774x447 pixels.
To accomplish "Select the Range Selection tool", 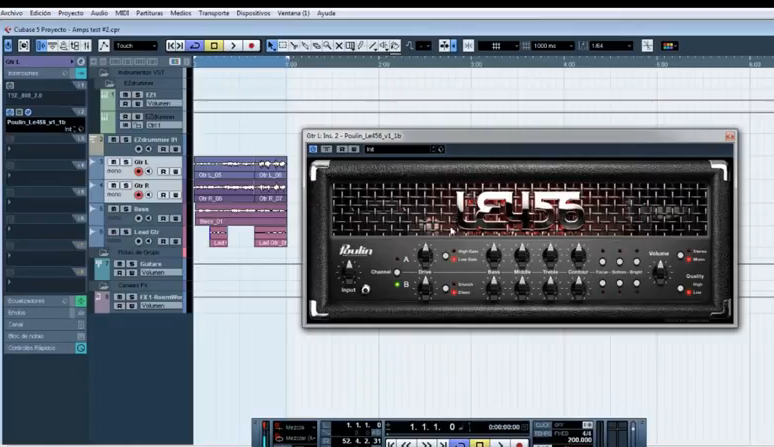I will click(283, 46).
